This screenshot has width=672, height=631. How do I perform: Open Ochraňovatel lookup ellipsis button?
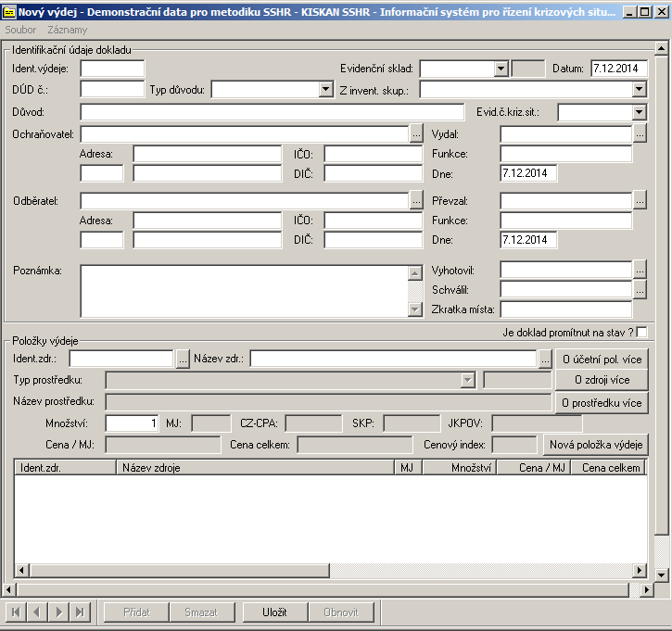[416, 134]
